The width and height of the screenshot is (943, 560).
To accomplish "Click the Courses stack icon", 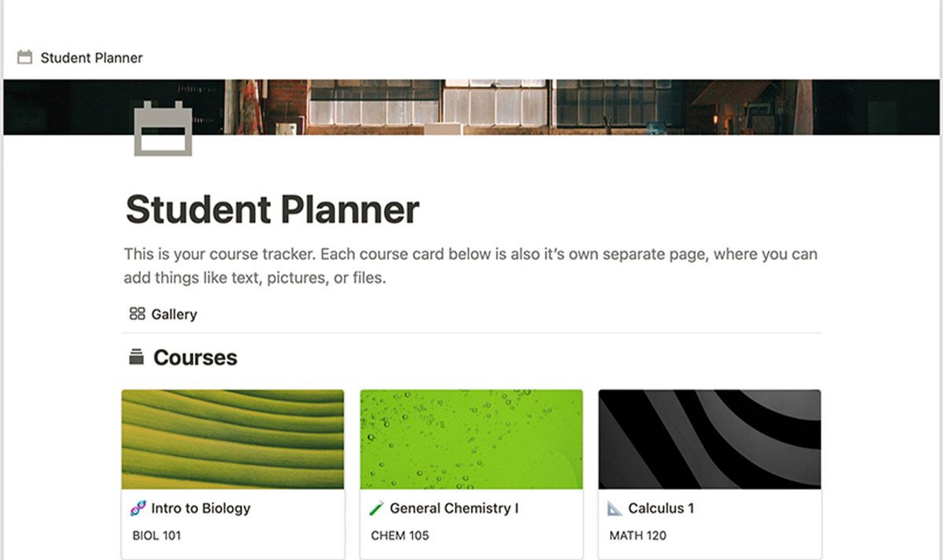I will point(136,357).
